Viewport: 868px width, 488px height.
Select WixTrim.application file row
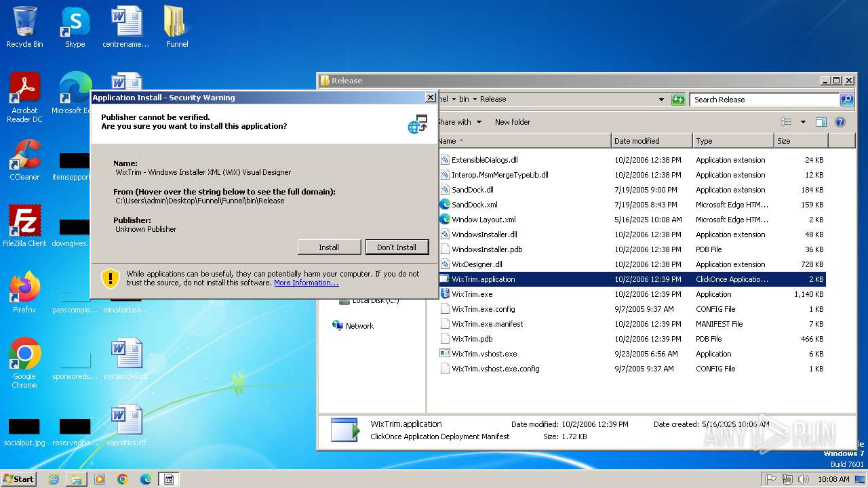(631, 279)
